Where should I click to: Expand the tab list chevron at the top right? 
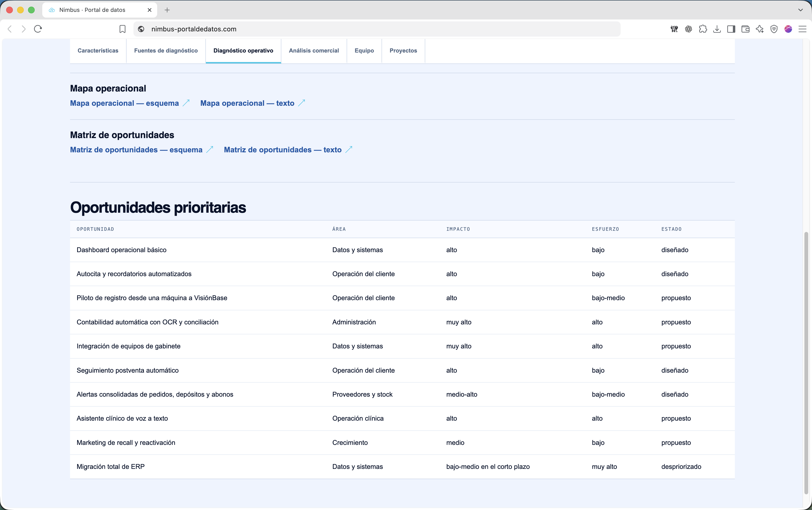click(801, 10)
